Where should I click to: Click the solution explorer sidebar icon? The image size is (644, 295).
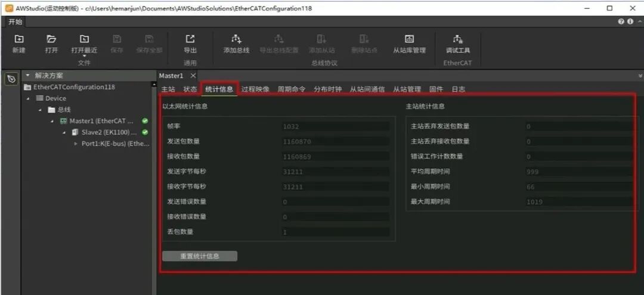[x=11, y=79]
